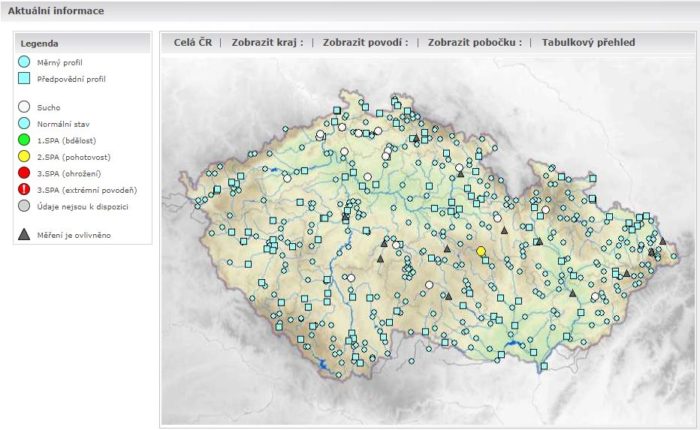Image resolution: width=700 pixels, height=430 pixels.
Task: Click the '1.SPA (bdělost)' label
Action: click(x=67, y=141)
